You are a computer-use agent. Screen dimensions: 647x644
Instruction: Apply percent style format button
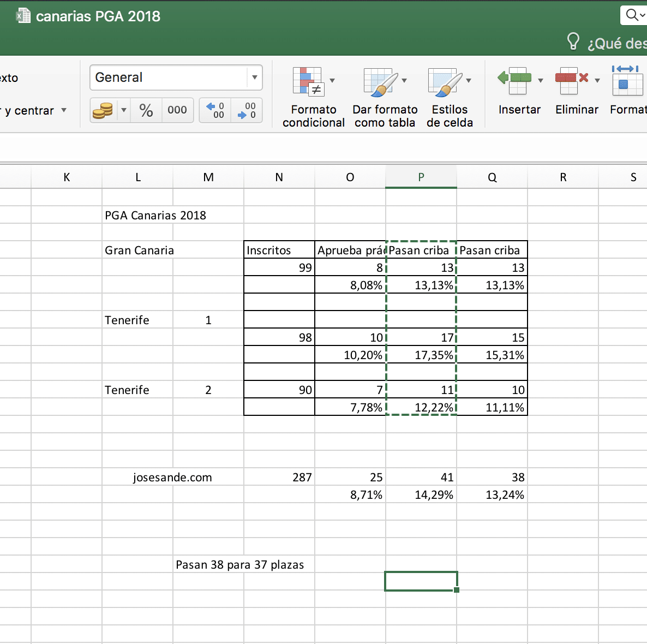(x=146, y=111)
